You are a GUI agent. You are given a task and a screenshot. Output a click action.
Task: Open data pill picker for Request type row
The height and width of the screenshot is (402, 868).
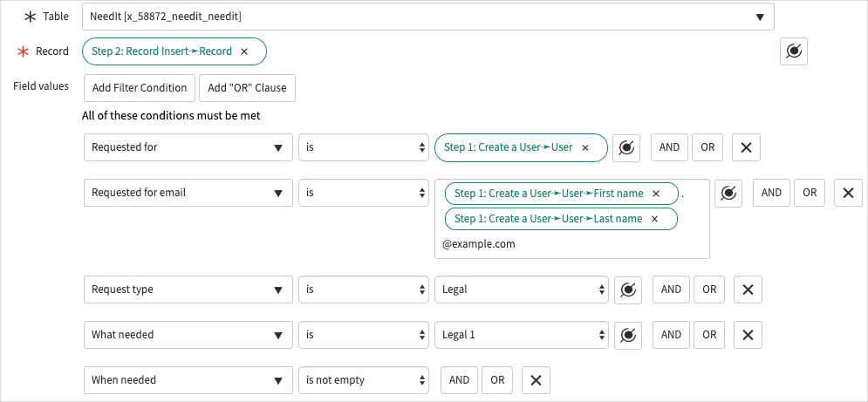(628, 290)
